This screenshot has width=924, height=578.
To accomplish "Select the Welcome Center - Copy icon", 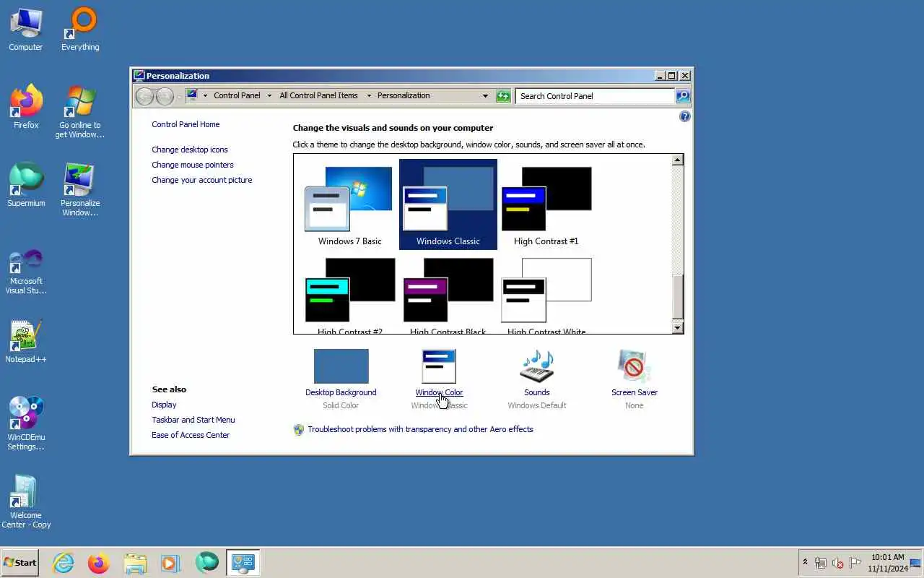I will click(26, 502).
